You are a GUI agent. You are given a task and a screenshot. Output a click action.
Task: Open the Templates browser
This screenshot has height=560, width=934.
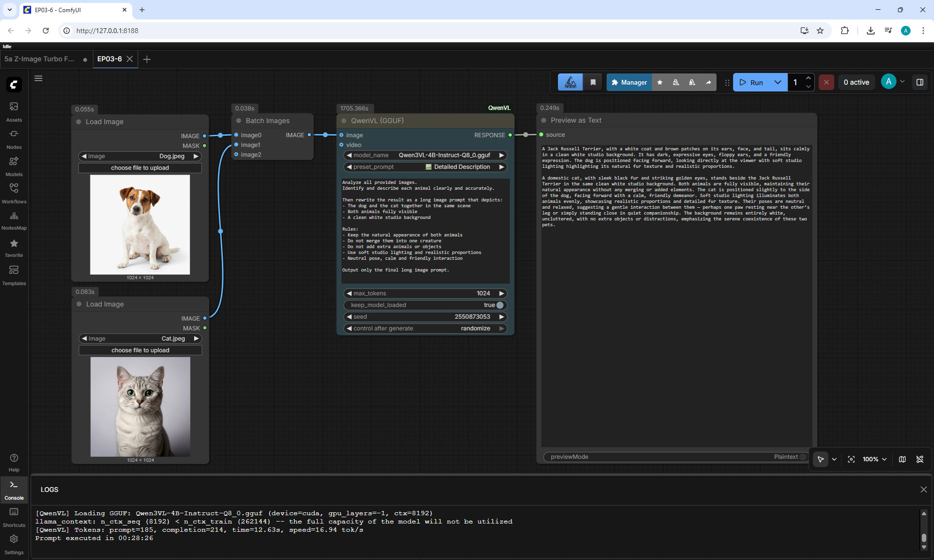[14, 275]
